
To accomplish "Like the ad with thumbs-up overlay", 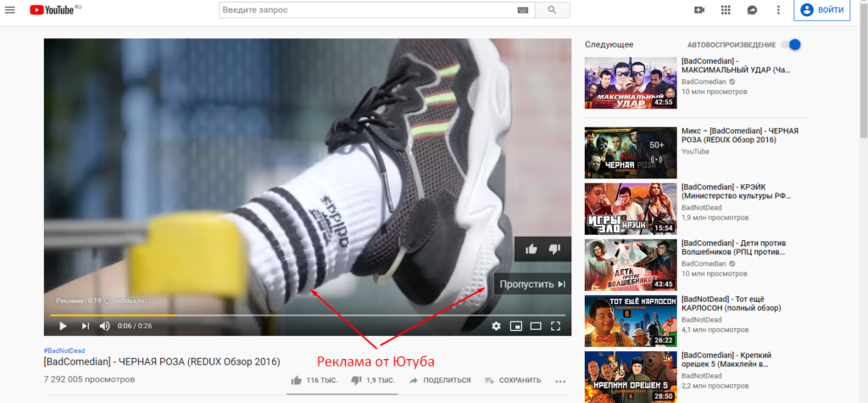I will coord(531,249).
